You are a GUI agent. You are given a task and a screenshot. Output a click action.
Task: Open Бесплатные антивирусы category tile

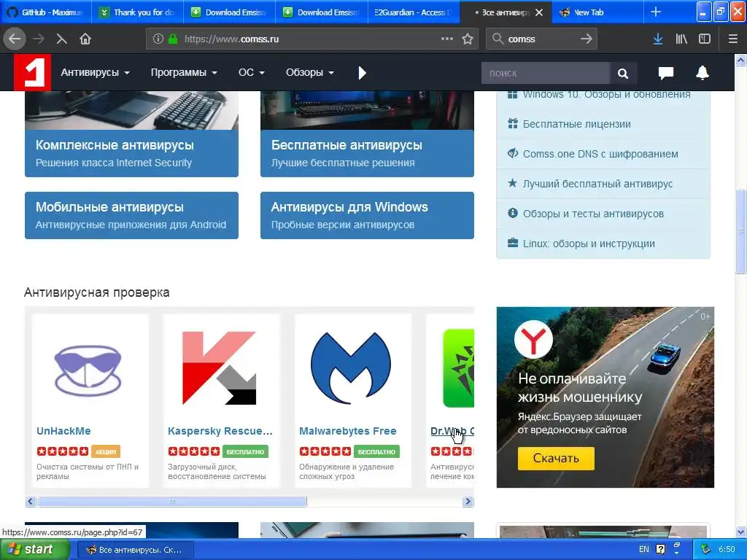368,153
